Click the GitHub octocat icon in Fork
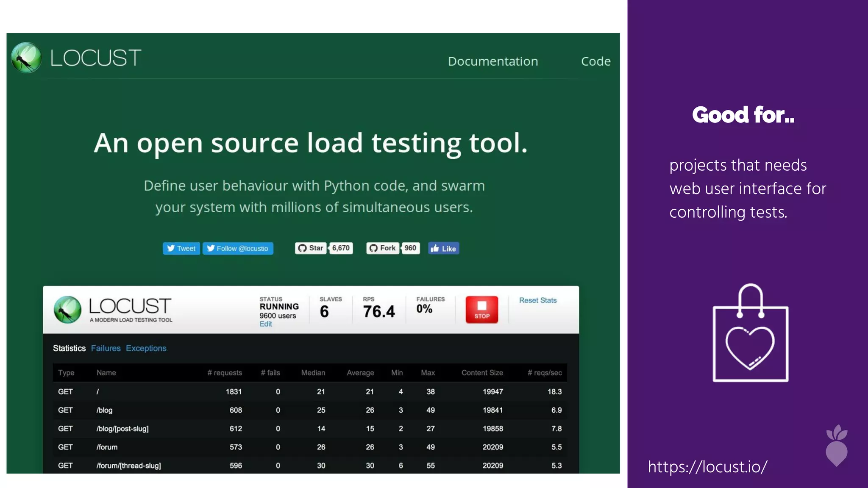Viewport: 868px width, 488px height. (373, 248)
